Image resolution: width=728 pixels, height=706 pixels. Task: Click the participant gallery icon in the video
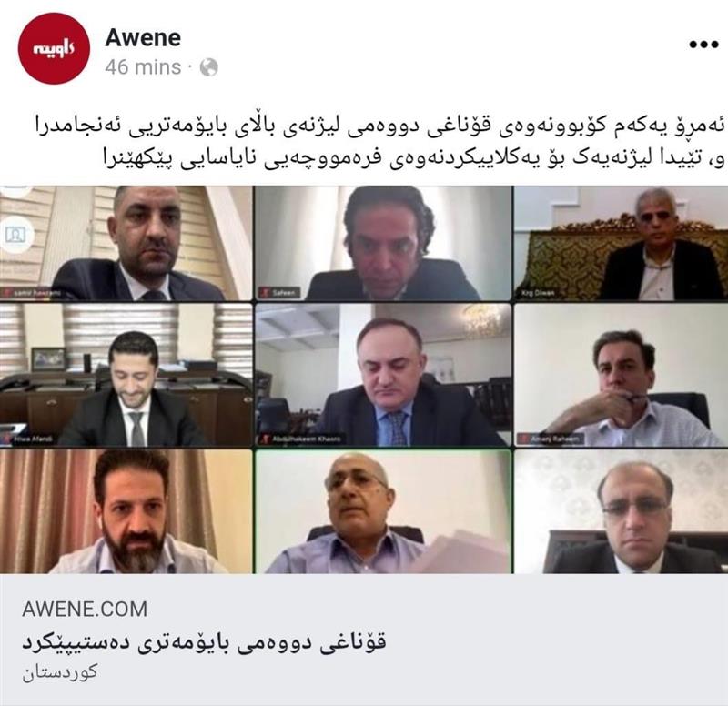coord(15,235)
